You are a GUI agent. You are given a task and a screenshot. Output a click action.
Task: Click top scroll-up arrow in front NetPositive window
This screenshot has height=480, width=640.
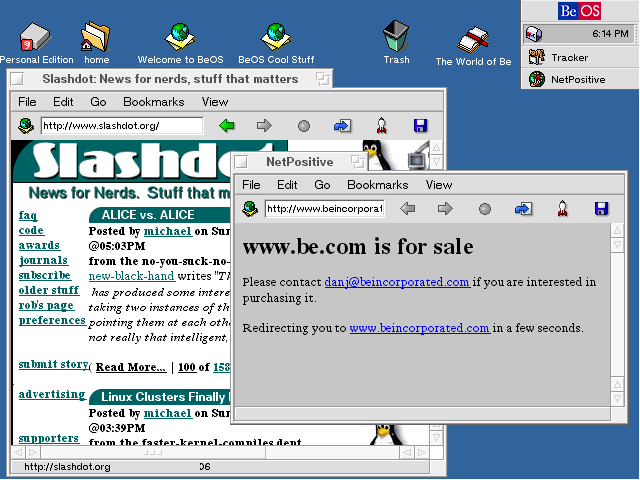(x=617, y=230)
